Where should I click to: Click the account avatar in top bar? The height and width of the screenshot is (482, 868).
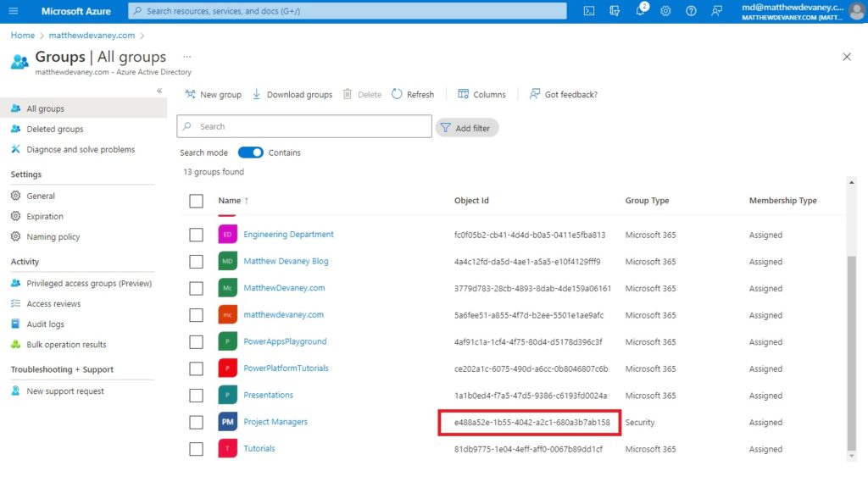(x=857, y=11)
